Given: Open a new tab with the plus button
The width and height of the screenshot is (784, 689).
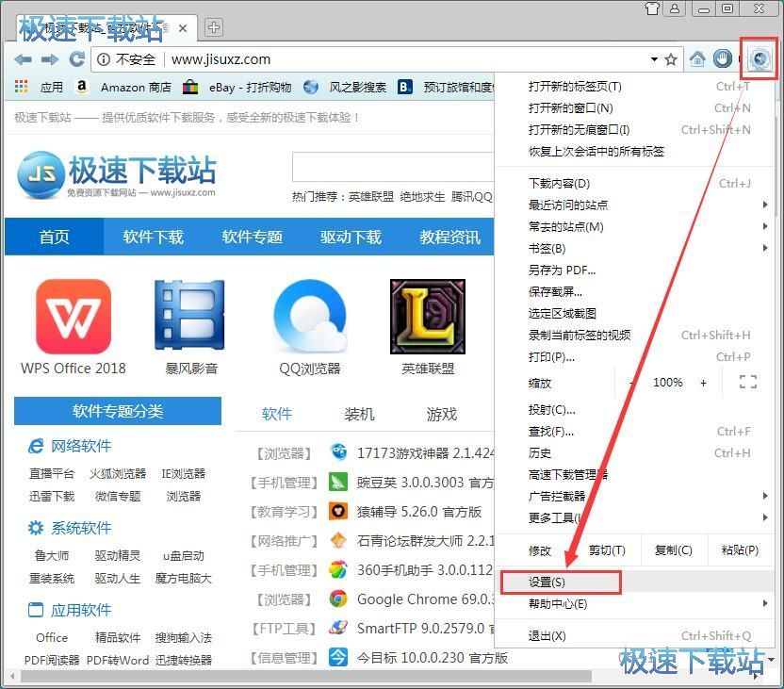Looking at the screenshot, I should pyautogui.click(x=214, y=27).
